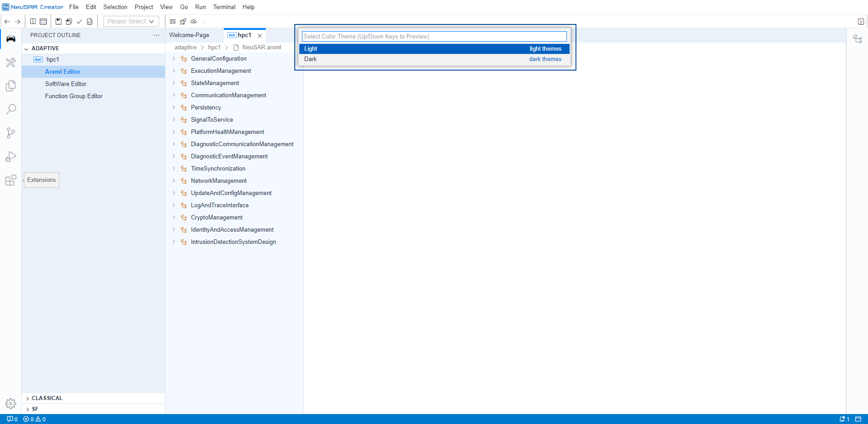Click the Select Color Theme input field
This screenshot has height=424, width=868.
point(434,36)
